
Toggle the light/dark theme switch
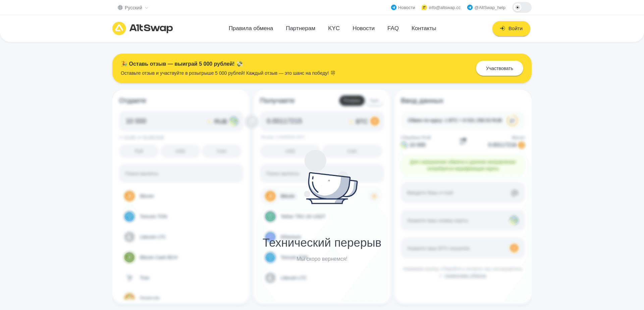(x=522, y=7)
